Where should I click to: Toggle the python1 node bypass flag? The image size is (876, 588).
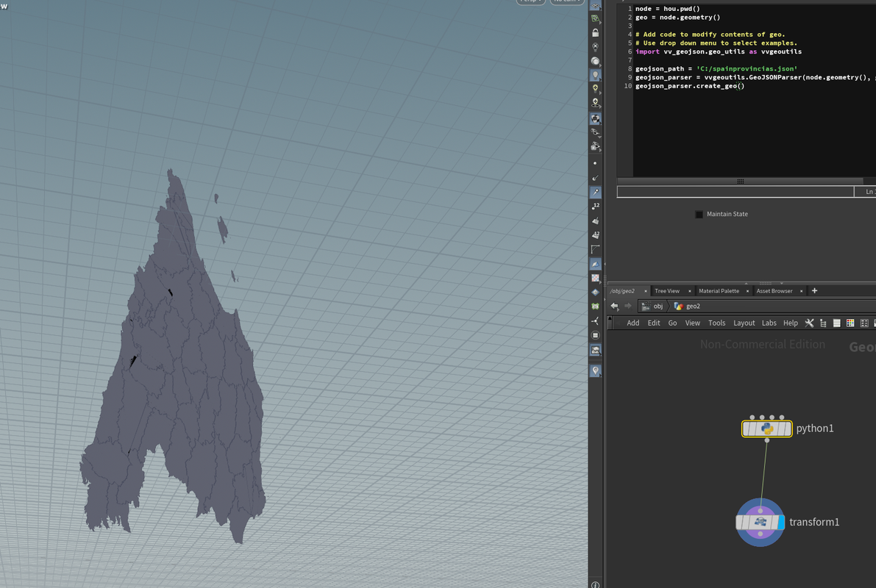pyautogui.click(x=747, y=429)
